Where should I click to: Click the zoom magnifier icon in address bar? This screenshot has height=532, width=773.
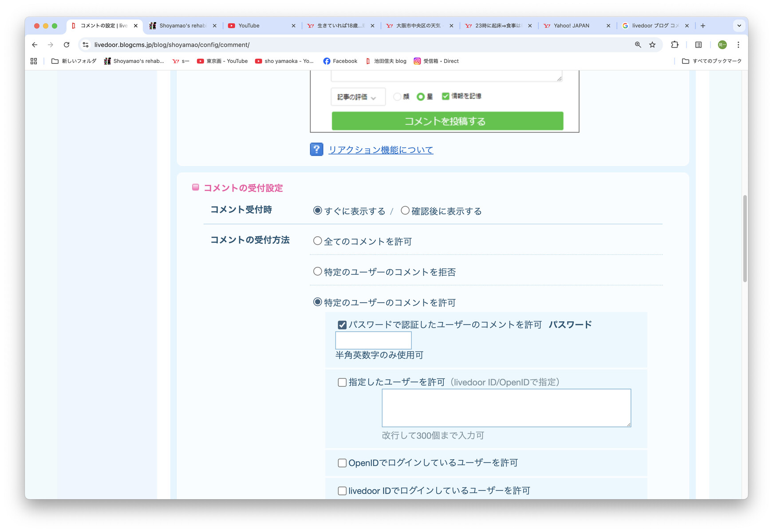click(x=638, y=45)
